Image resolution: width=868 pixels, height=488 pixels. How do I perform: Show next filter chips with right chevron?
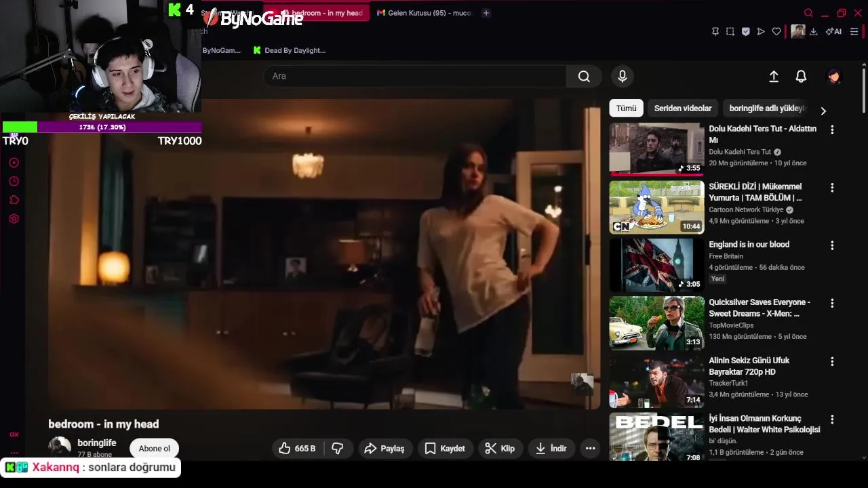[823, 110]
